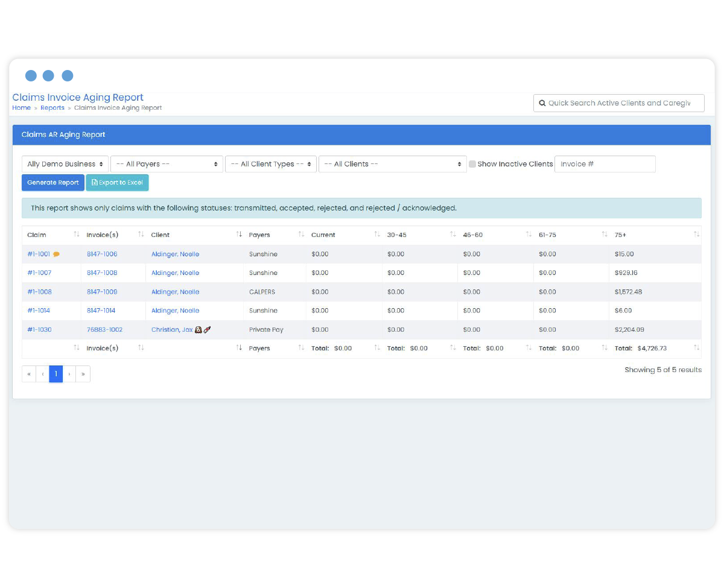This screenshot has width=724, height=588.
Task: Click the sort arrows on the Claim header
Action: click(76, 235)
